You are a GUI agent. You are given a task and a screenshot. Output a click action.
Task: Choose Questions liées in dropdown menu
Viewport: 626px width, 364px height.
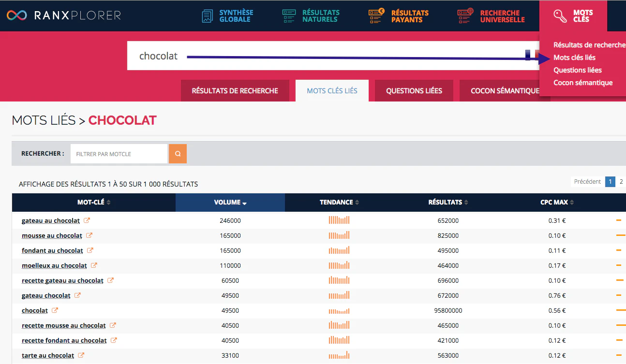578,70
